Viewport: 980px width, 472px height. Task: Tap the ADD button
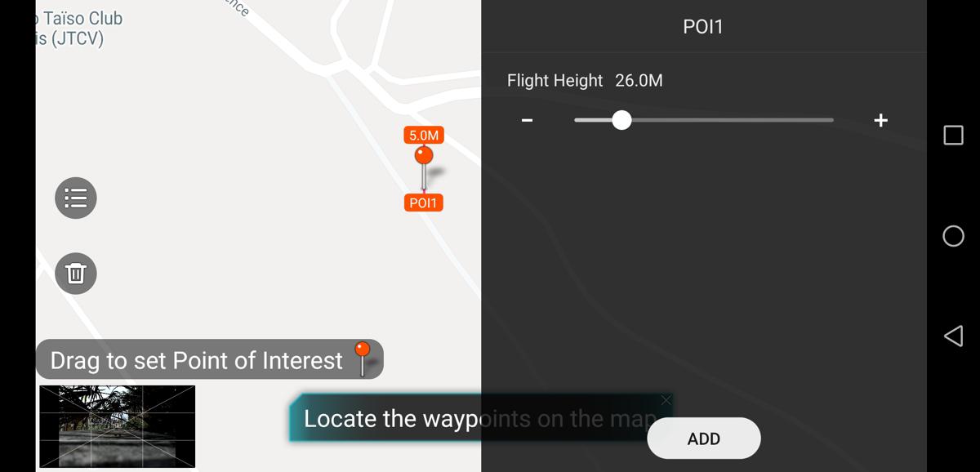pyautogui.click(x=704, y=439)
